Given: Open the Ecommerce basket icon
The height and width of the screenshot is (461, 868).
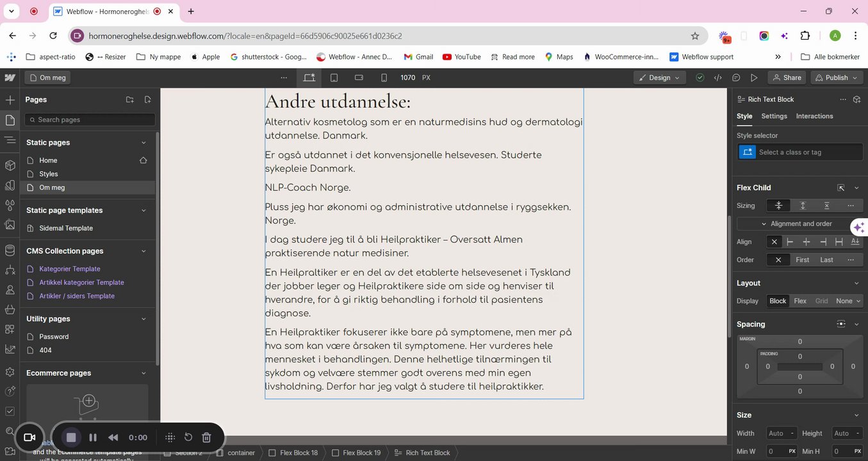Looking at the screenshot, I should pyautogui.click(x=10, y=309).
